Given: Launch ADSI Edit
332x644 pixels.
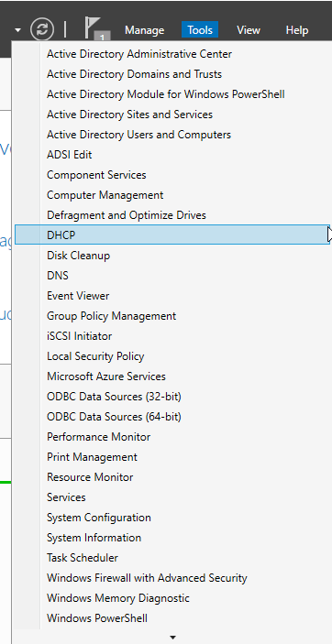Looking at the screenshot, I should pyautogui.click(x=172, y=155).
